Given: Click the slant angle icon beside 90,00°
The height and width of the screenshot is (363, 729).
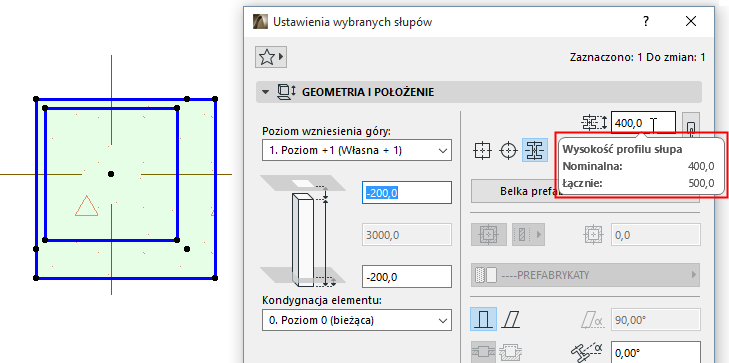Looking at the screenshot, I should pyautogui.click(x=593, y=320).
